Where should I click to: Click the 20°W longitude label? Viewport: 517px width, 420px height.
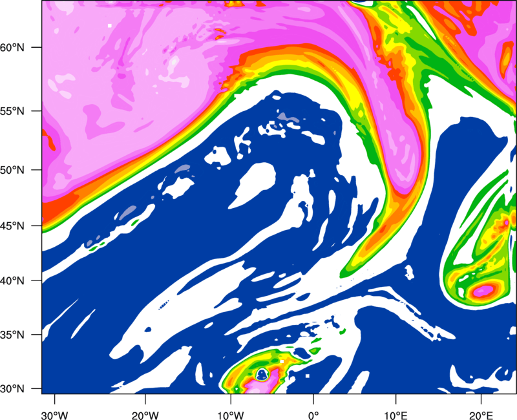[145, 415]
